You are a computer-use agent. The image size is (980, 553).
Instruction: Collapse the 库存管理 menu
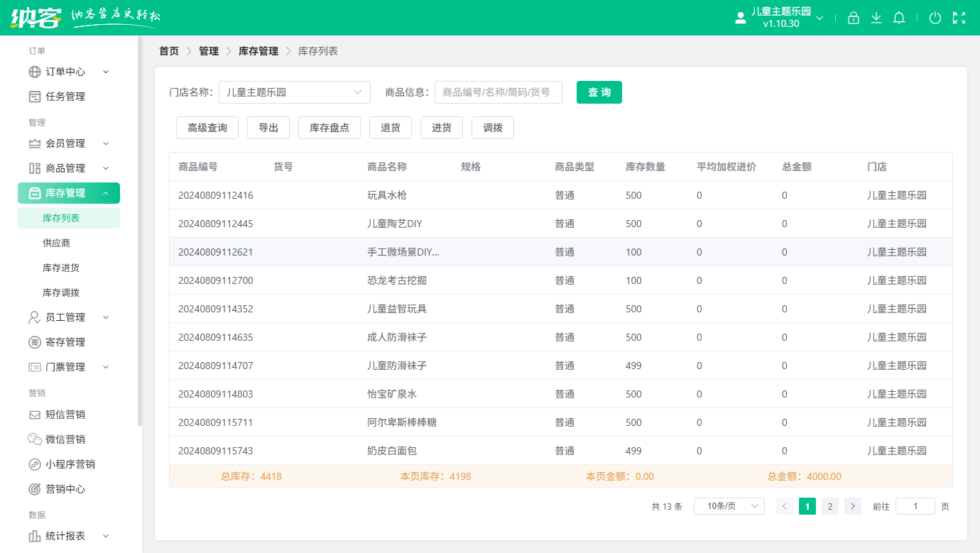107,192
